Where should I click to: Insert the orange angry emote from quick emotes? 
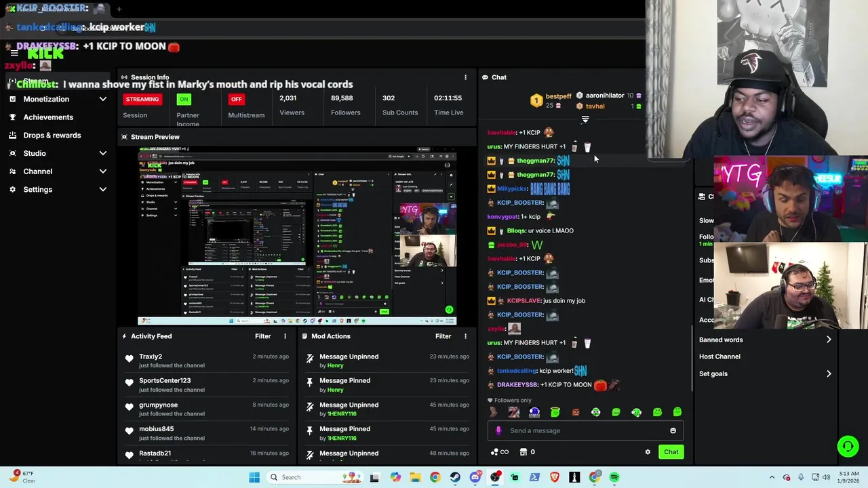click(x=575, y=412)
